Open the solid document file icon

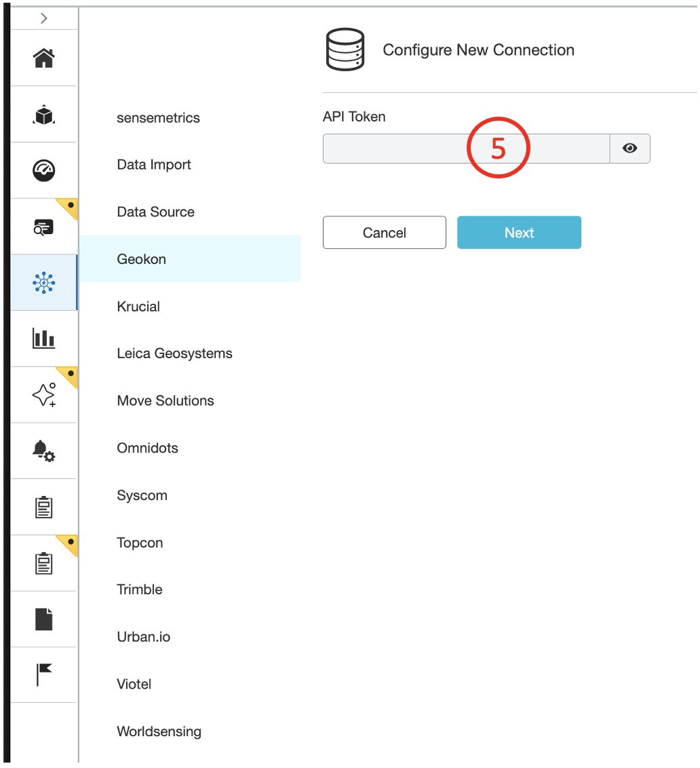[x=44, y=619]
